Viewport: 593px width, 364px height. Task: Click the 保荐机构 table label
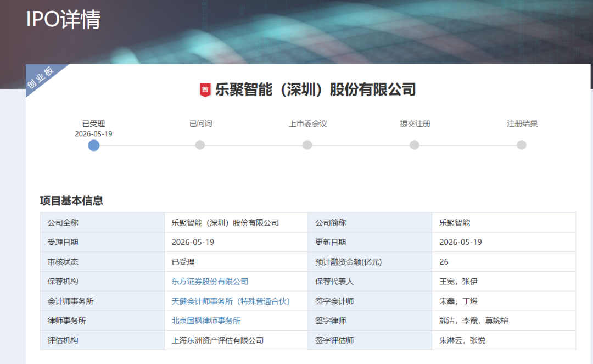click(63, 282)
